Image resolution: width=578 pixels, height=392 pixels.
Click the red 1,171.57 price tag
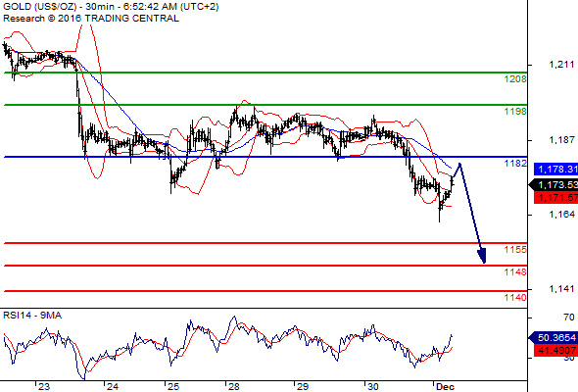[x=555, y=198]
